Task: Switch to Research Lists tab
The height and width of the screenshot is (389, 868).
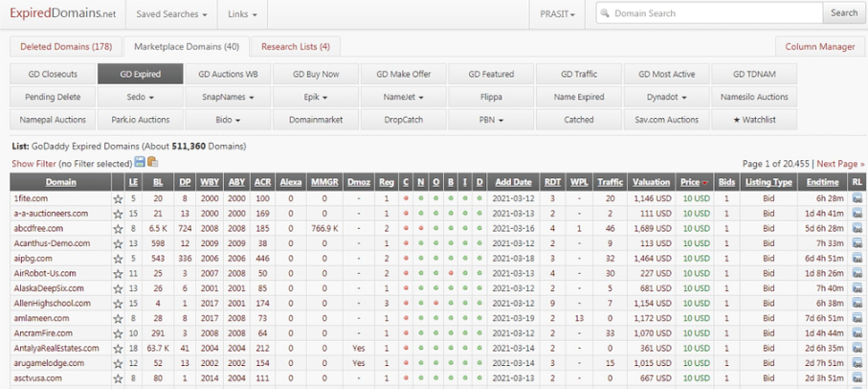Action: [x=296, y=47]
